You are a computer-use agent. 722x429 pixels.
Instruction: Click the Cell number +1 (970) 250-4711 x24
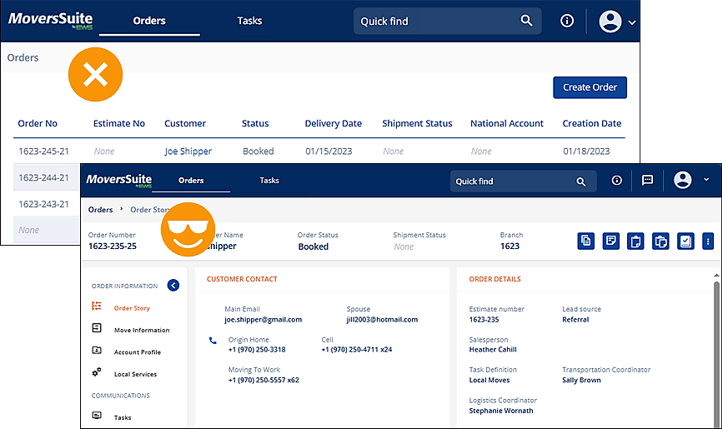[357, 349]
